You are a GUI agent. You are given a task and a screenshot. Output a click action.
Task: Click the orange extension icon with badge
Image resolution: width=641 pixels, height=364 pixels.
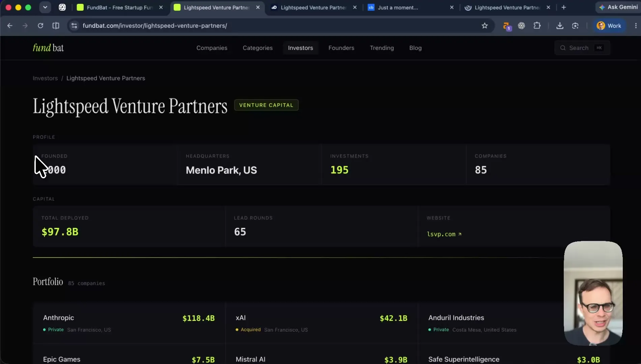[x=507, y=26]
